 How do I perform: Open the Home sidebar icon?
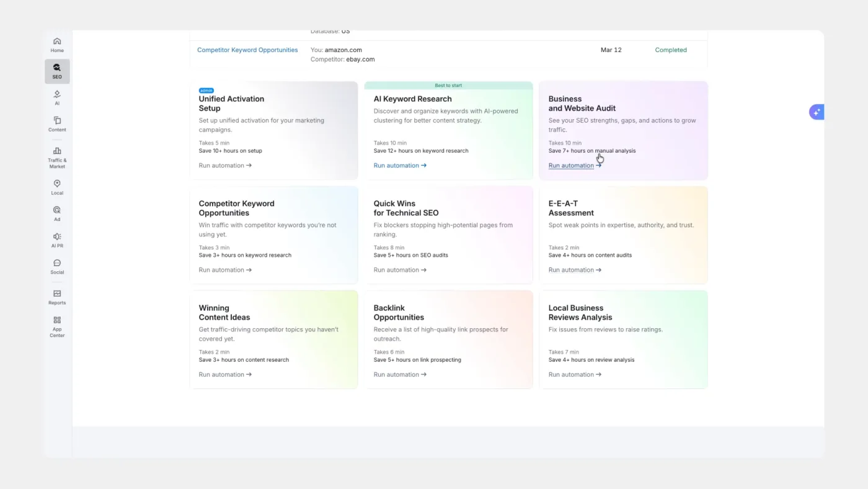[57, 45]
